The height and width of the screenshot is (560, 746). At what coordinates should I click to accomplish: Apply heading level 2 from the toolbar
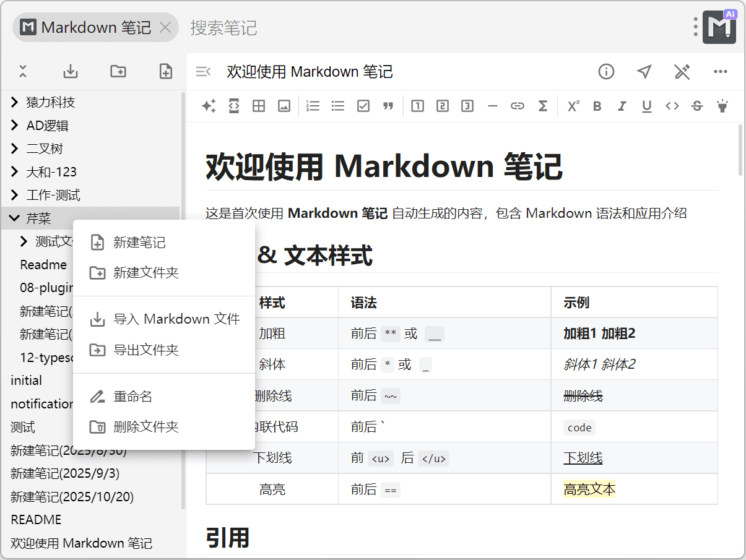pyautogui.click(x=442, y=106)
